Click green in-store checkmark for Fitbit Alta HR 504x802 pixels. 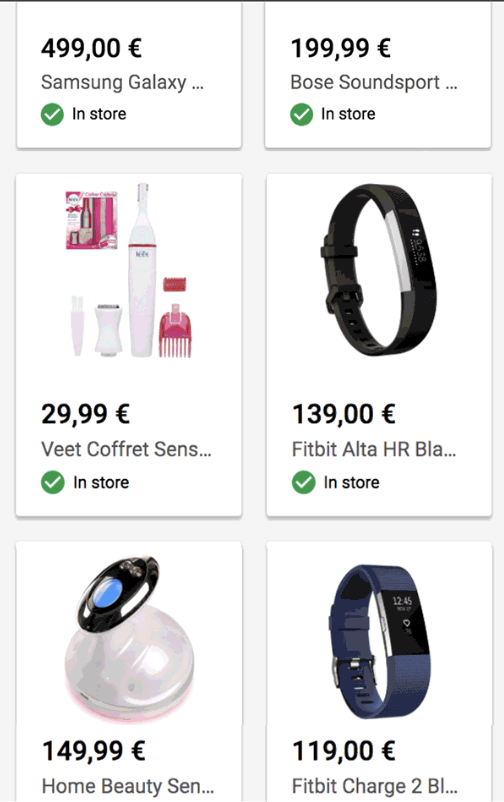[x=303, y=482]
